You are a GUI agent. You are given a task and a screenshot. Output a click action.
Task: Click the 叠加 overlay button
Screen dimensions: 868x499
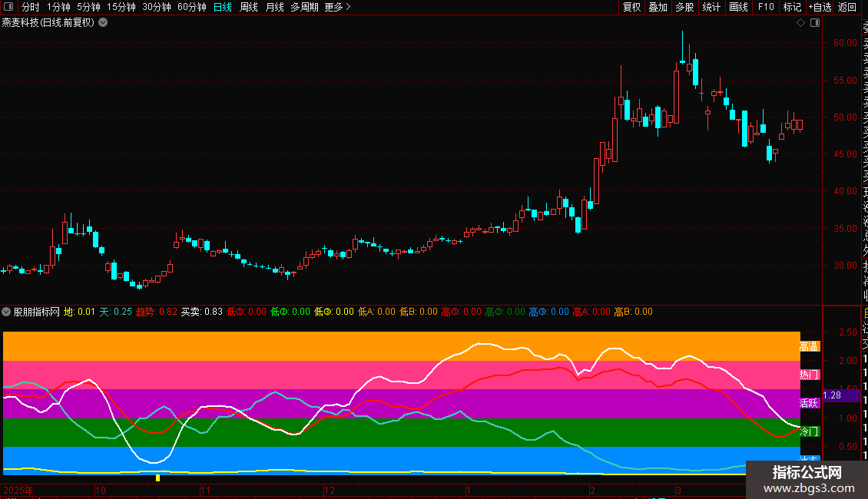[658, 7]
